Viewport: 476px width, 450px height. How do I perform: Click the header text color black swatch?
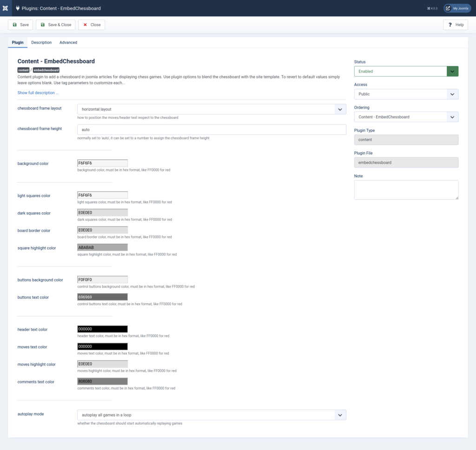click(102, 329)
